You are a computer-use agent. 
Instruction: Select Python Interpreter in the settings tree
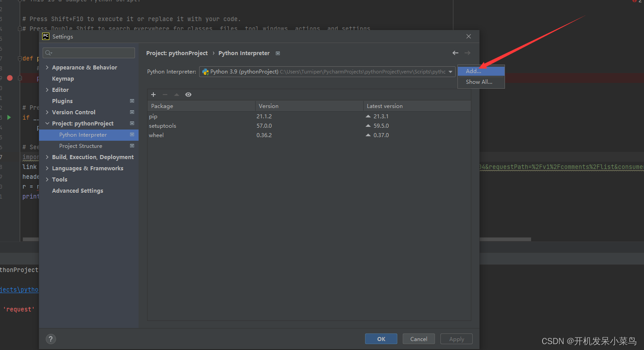89,134
